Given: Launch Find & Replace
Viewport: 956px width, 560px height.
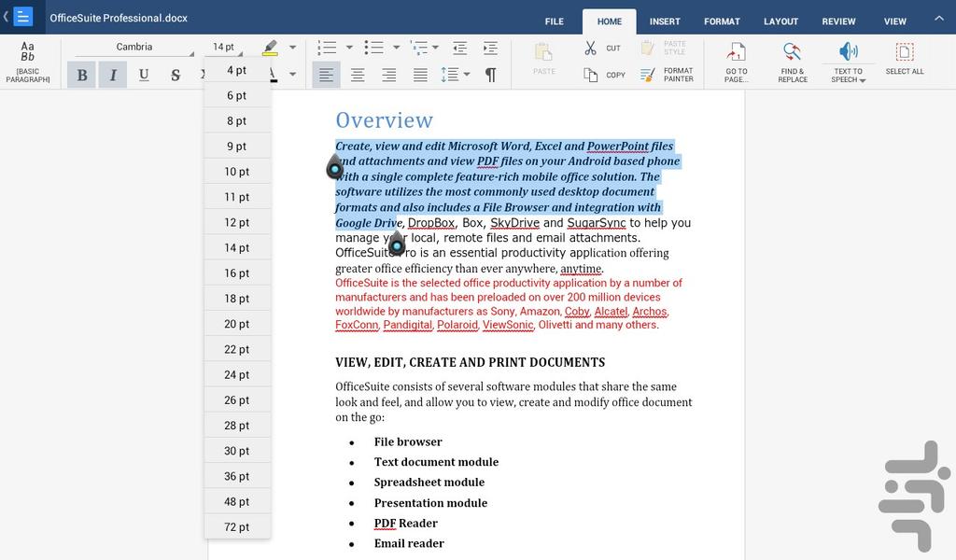Looking at the screenshot, I should coord(792,63).
